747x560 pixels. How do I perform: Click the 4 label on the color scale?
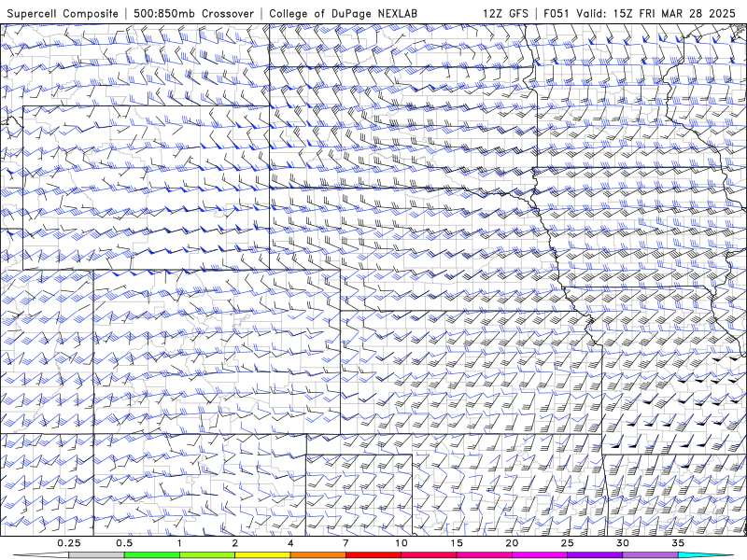click(x=290, y=543)
